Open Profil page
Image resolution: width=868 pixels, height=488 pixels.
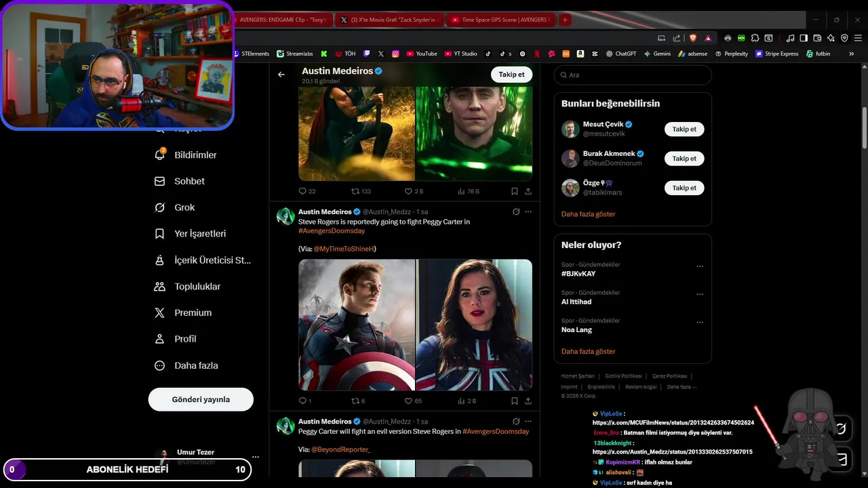(175, 339)
